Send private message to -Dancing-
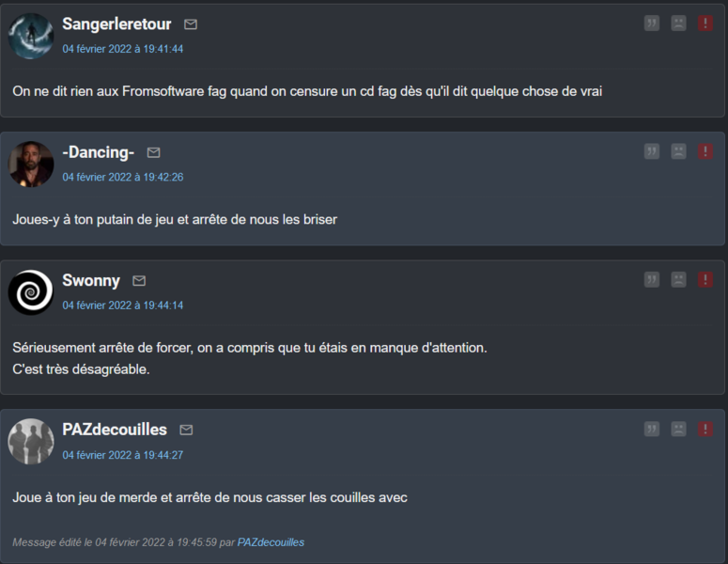This screenshot has width=728, height=564. coord(154,152)
